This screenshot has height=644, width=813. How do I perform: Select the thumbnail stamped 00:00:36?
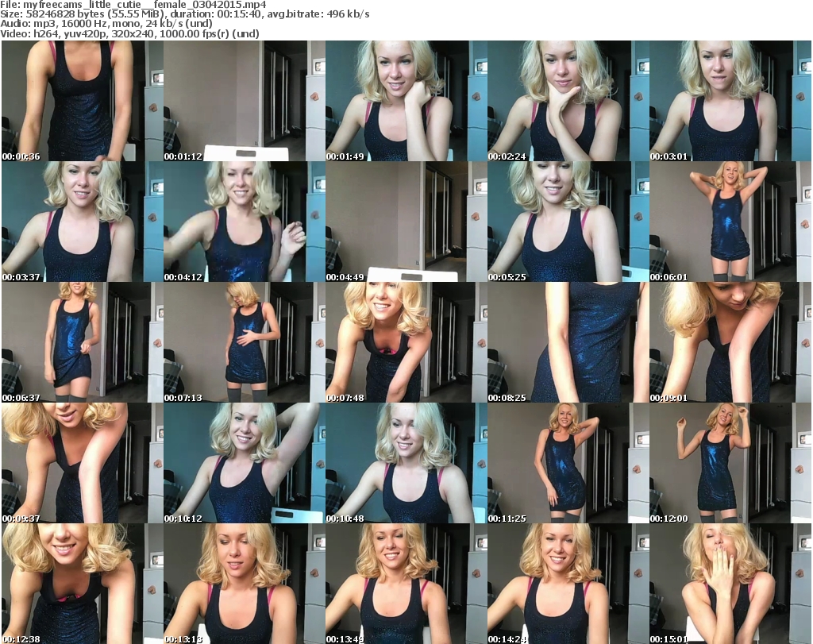pyautogui.click(x=83, y=101)
